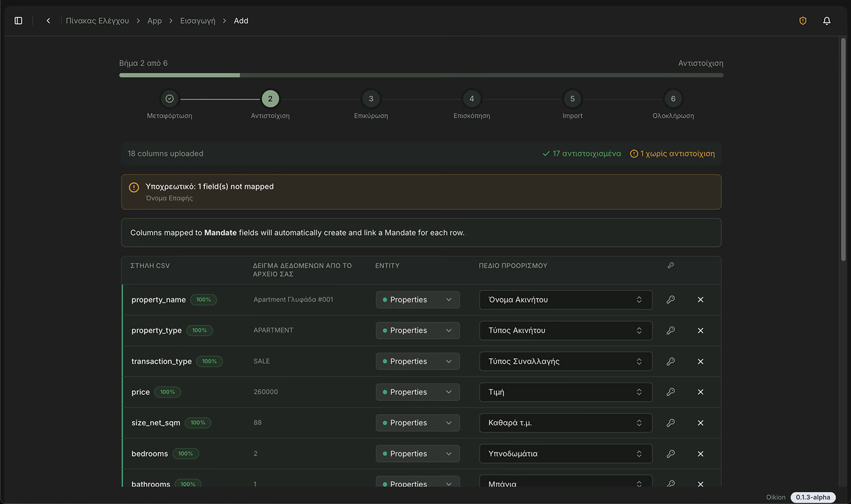Screen dimensions: 851x504
Task: Click the 18 columns uploaded text
Action: 165,153
